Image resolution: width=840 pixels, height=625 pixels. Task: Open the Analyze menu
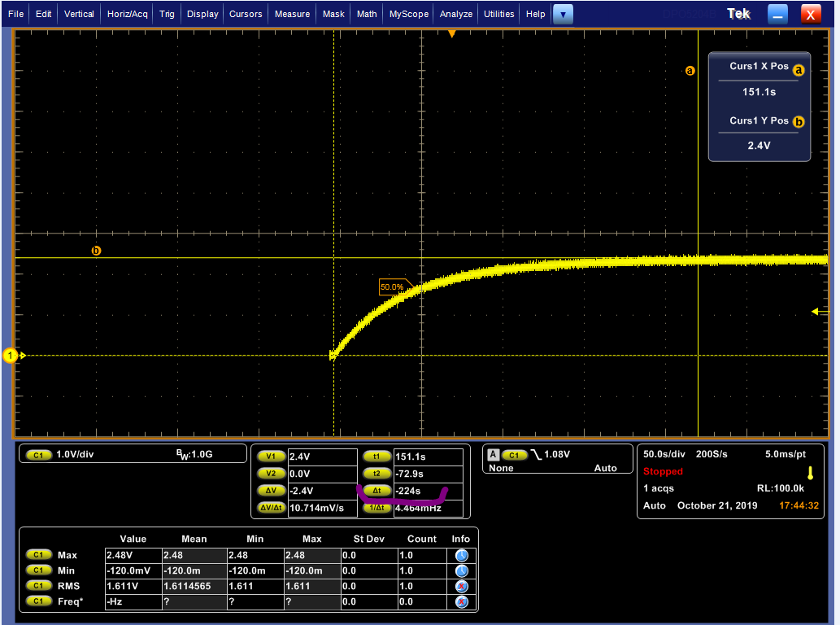pyautogui.click(x=456, y=14)
